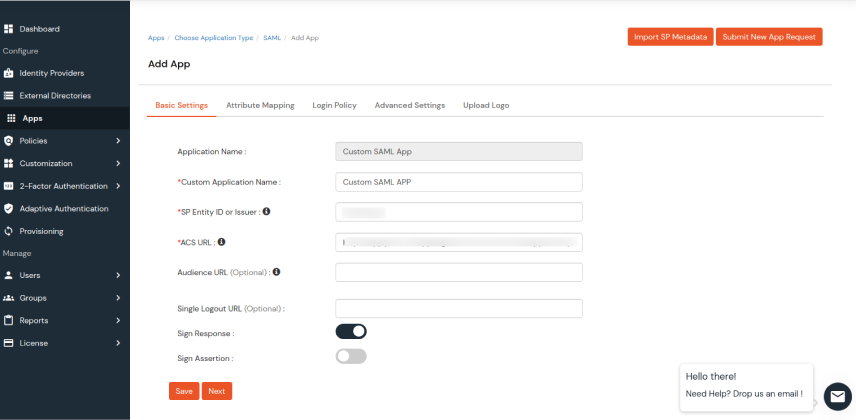Click the License card icon
Screen dimensions: 856x420
[8, 343]
